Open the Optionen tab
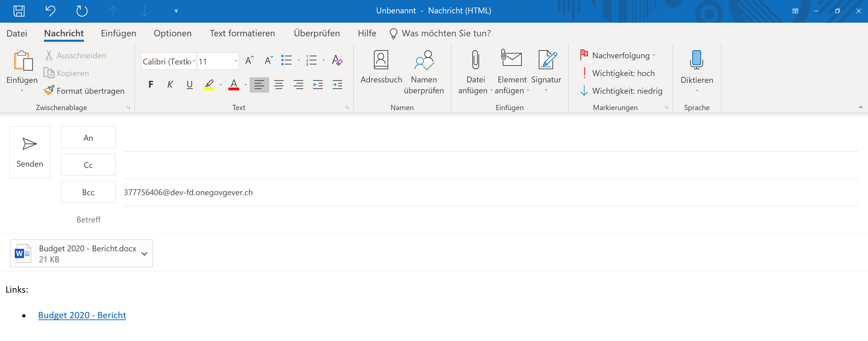This screenshot has height=341, width=868. (173, 33)
